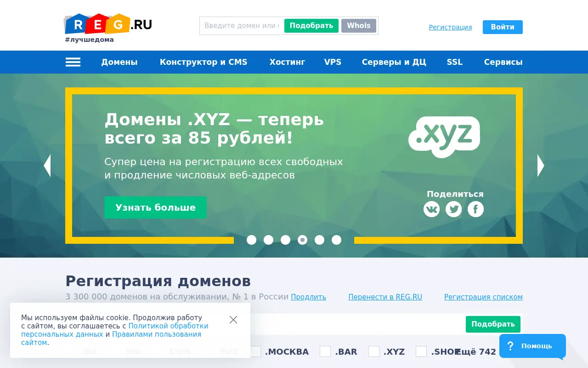Select first carousel dot

(251, 240)
